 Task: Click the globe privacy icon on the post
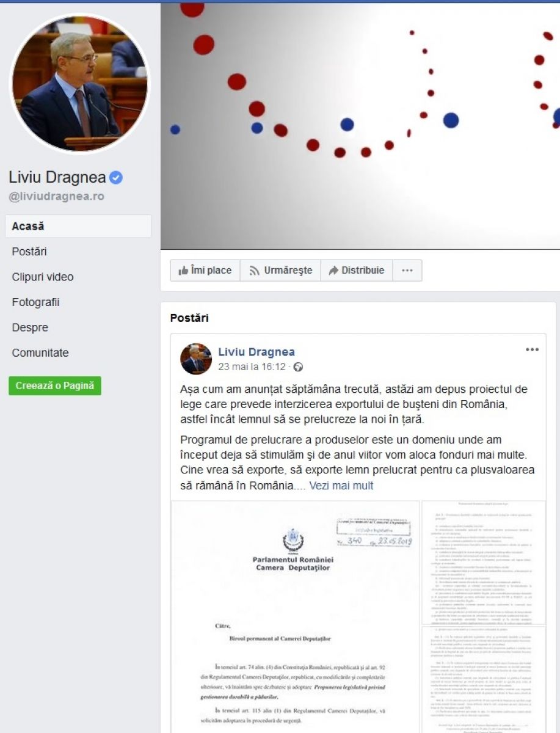298,367
